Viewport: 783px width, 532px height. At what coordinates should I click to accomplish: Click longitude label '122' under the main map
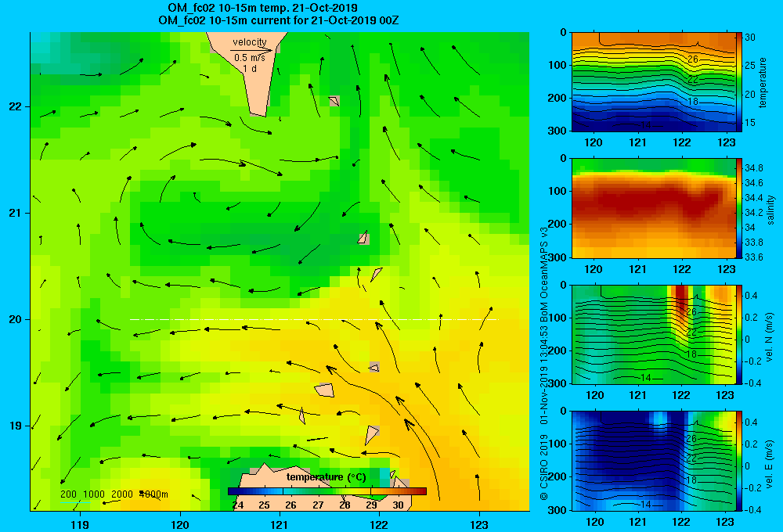pos(380,524)
